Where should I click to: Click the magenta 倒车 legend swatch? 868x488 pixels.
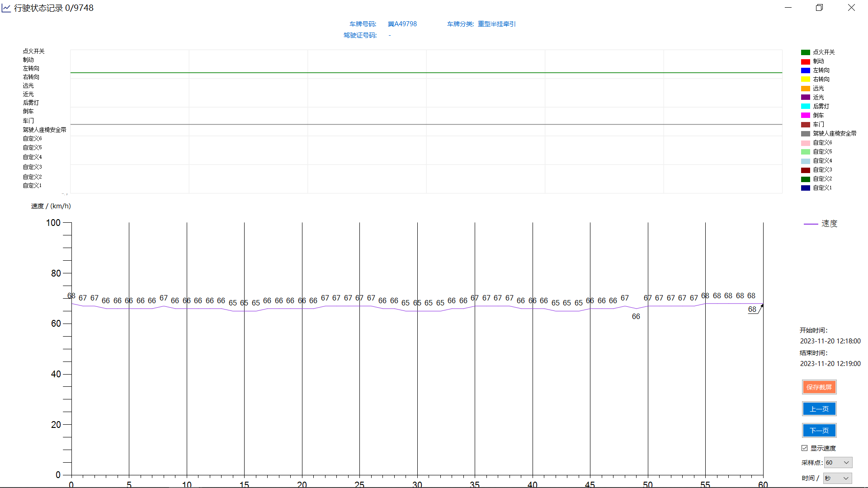coord(806,116)
